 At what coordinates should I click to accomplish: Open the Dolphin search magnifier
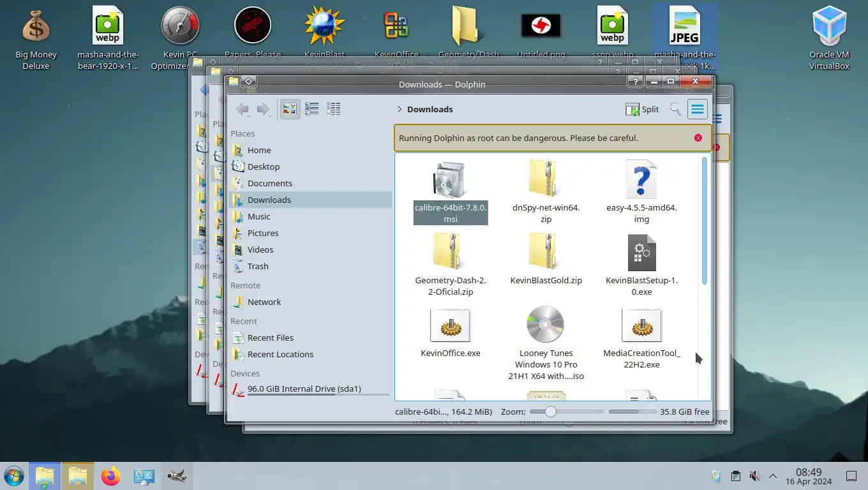(x=675, y=109)
